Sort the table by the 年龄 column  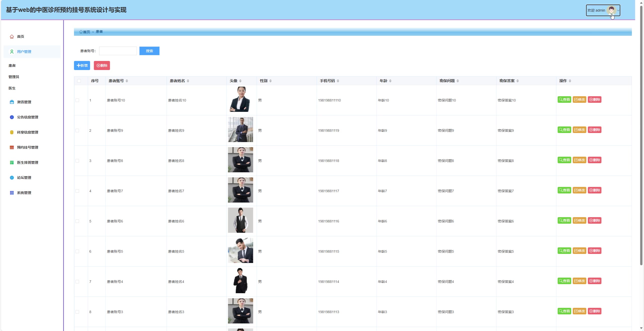coord(390,81)
